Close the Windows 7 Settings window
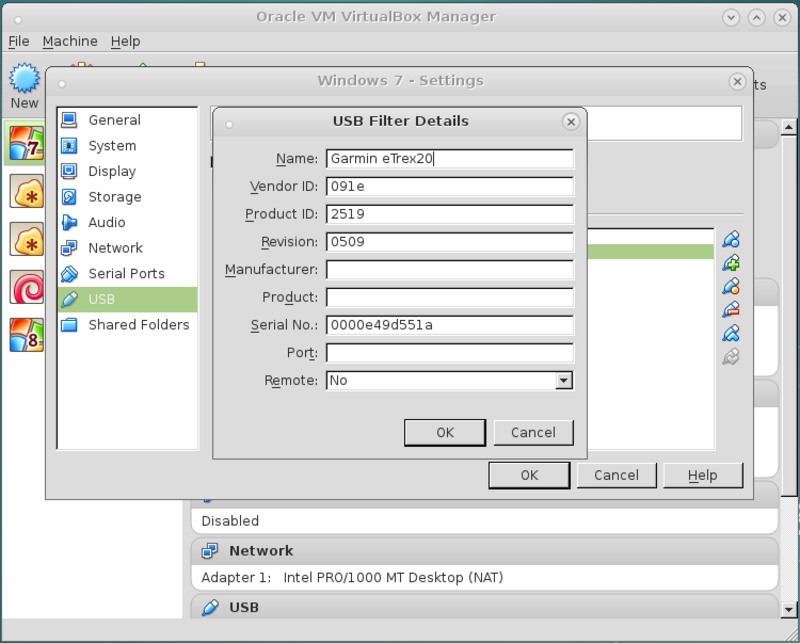The height and width of the screenshot is (643, 800). pyautogui.click(x=737, y=82)
